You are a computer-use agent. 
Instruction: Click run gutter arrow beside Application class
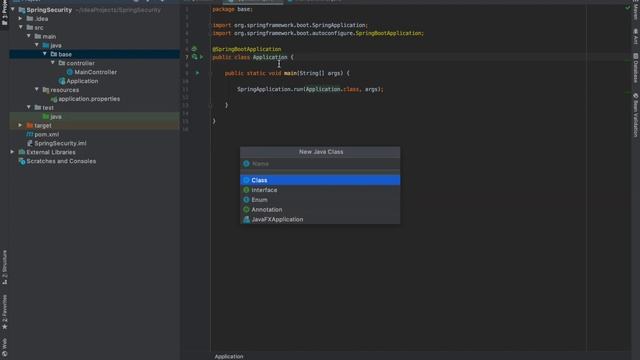pos(202,57)
